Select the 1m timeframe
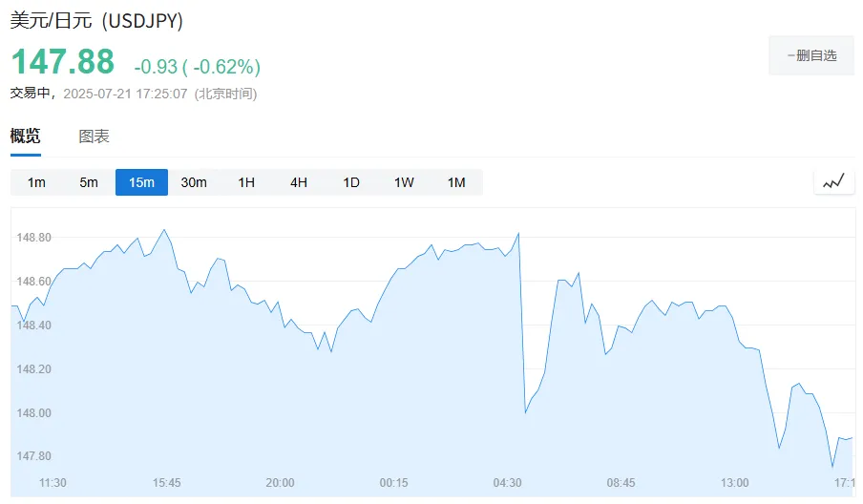Screen dimensions: 863x504 point(36,182)
